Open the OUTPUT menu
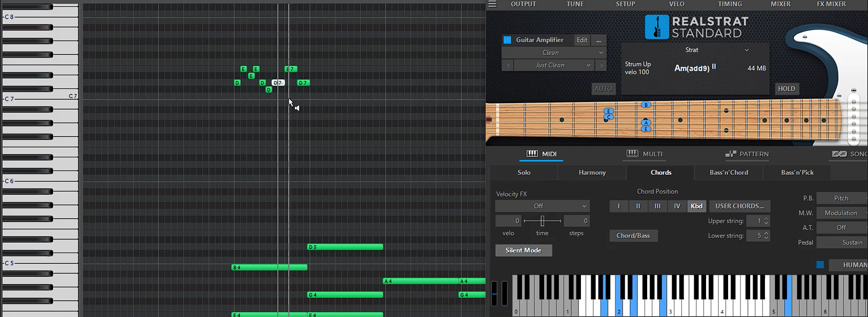Image resolution: width=868 pixels, height=317 pixels. 523,4
